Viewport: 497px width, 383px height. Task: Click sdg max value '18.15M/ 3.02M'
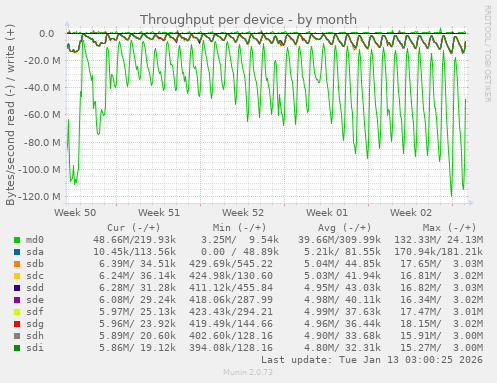pyautogui.click(x=442, y=324)
